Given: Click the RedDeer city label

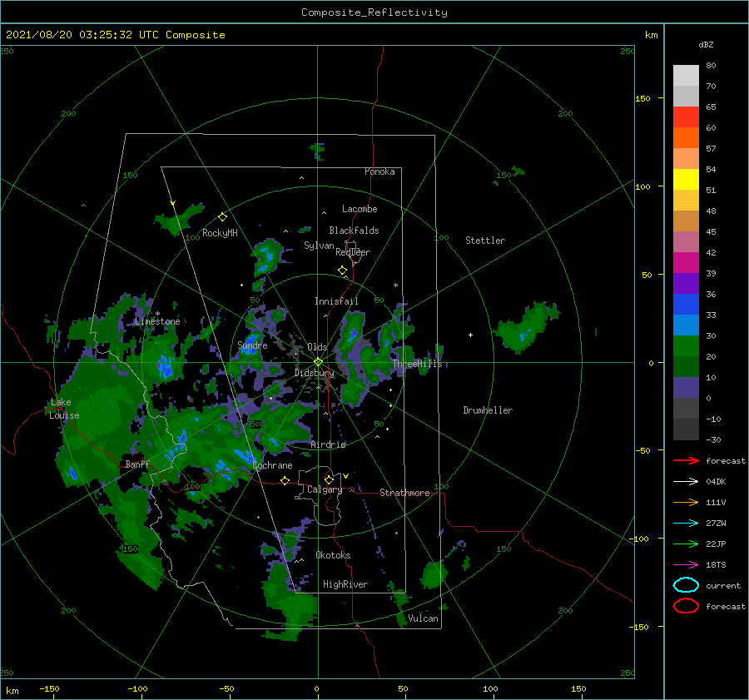Looking at the screenshot, I should (x=353, y=252).
